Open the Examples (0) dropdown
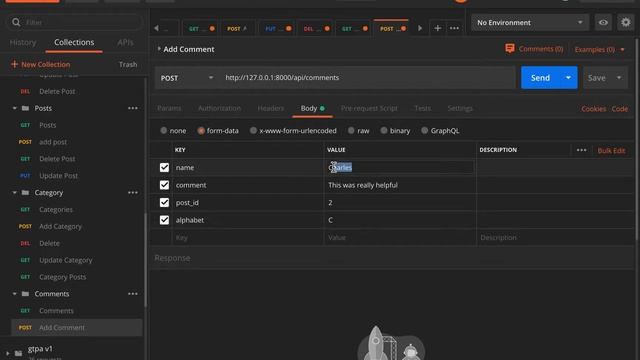This screenshot has width=640, height=360. pyautogui.click(x=599, y=49)
